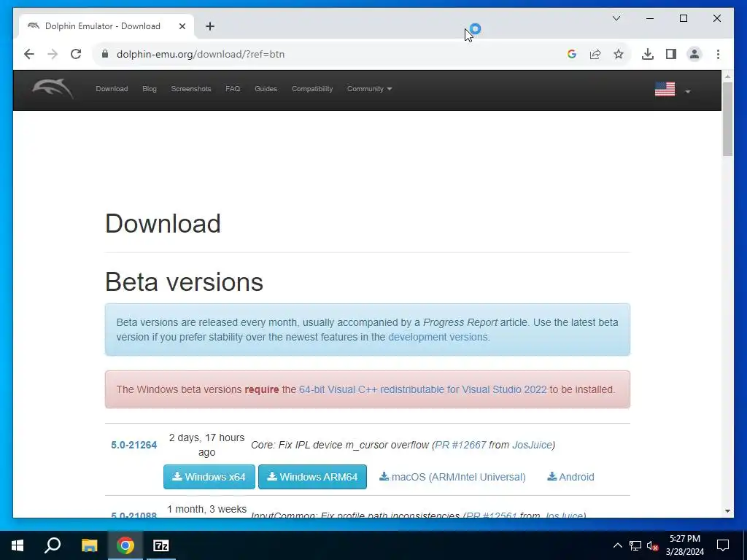
Task: Expand the Community menu
Action: pos(369,89)
